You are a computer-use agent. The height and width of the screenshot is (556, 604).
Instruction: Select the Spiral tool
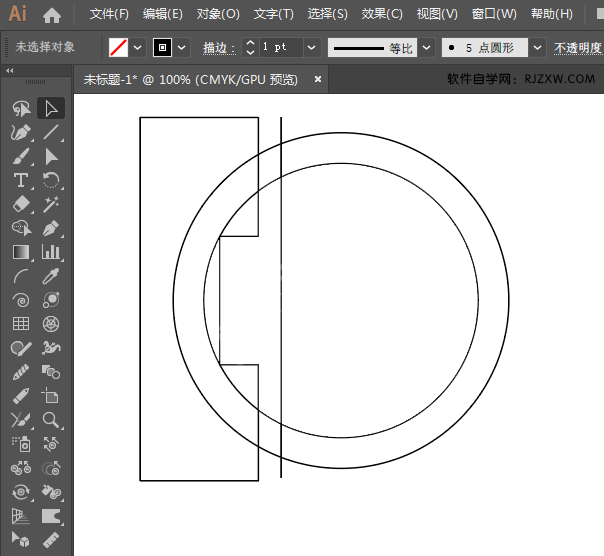[21, 300]
